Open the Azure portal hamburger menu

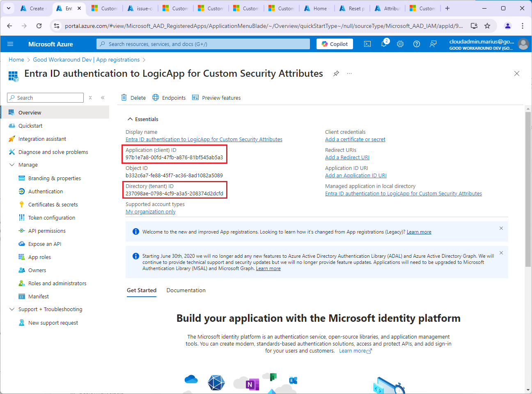click(x=10, y=44)
